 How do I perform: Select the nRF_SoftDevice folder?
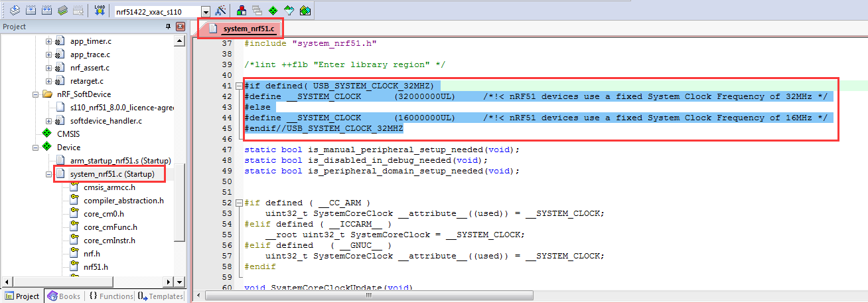click(84, 94)
